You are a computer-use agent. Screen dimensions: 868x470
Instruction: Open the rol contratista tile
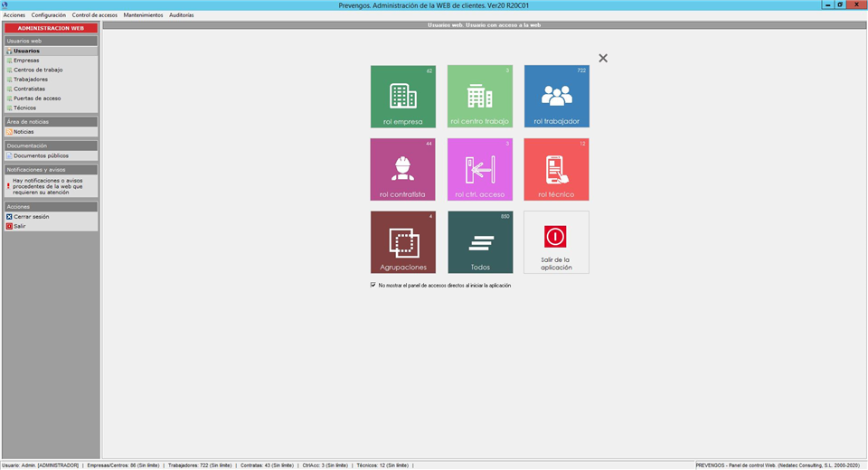[402, 169]
